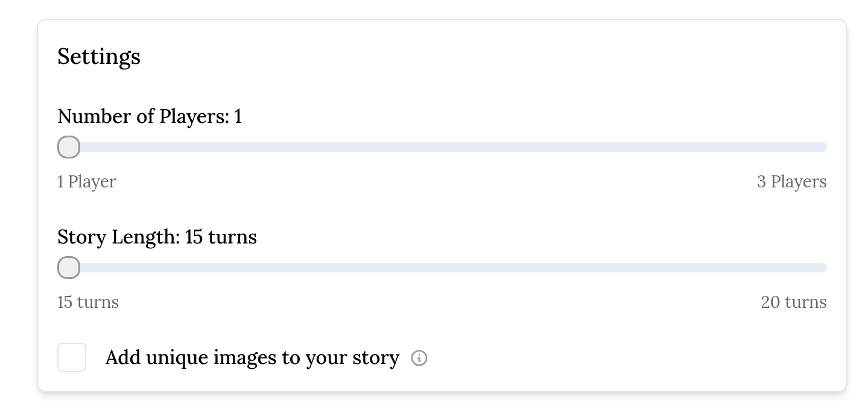The width and height of the screenshot is (868, 411).
Task: Click the 'Number of Players: 1' label
Action: click(x=150, y=116)
